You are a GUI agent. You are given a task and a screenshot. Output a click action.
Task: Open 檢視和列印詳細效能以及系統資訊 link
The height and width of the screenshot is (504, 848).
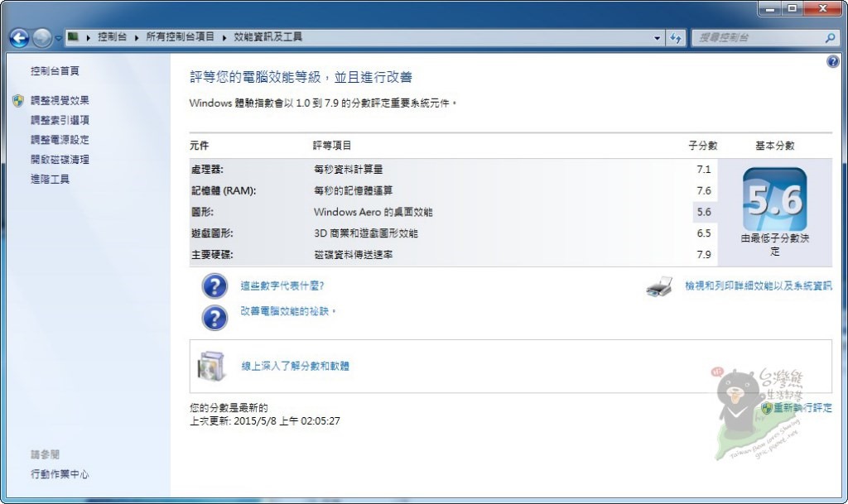point(759,286)
